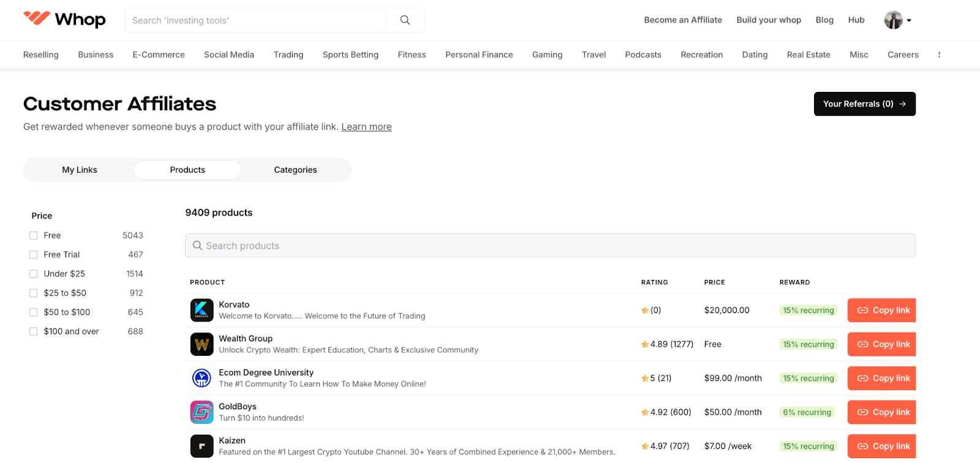
Task: Open the Personal Finance category
Action: point(479,55)
